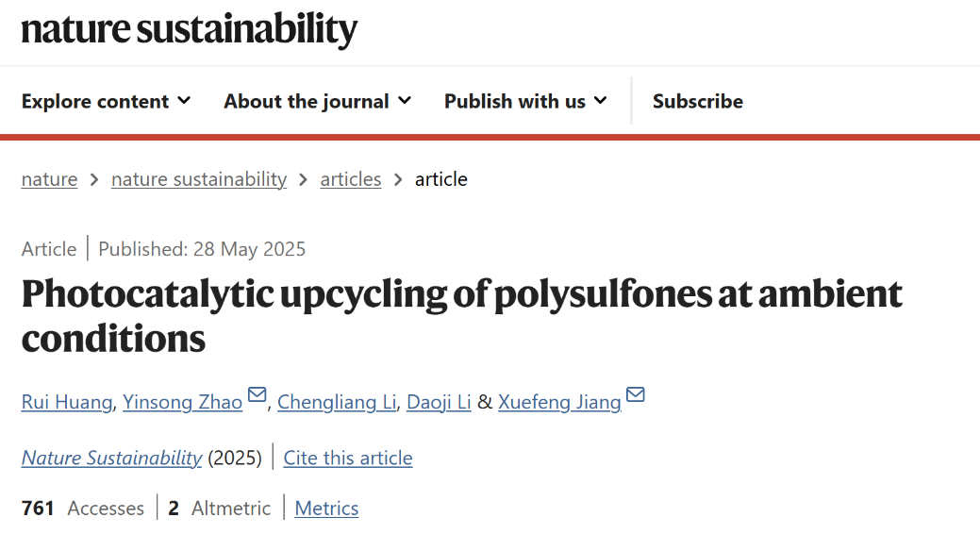
Task: Click the Subscribe link
Action: click(x=697, y=101)
